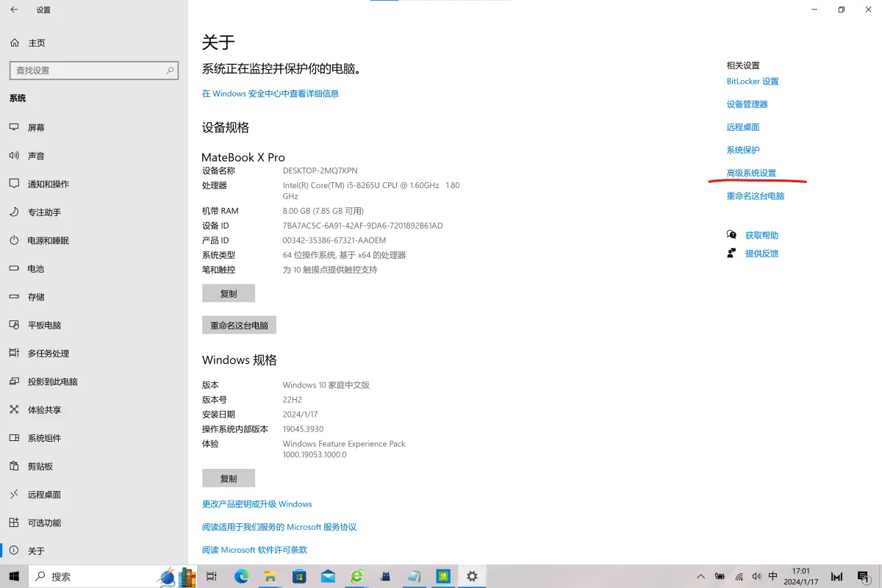Click the taskbar clock showing 17:01

click(801, 576)
